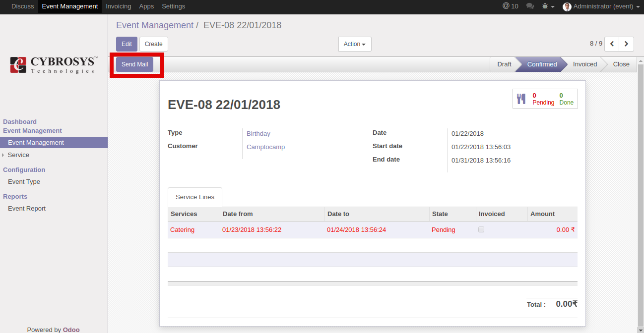Open the Settings menu

[x=174, y=6]
